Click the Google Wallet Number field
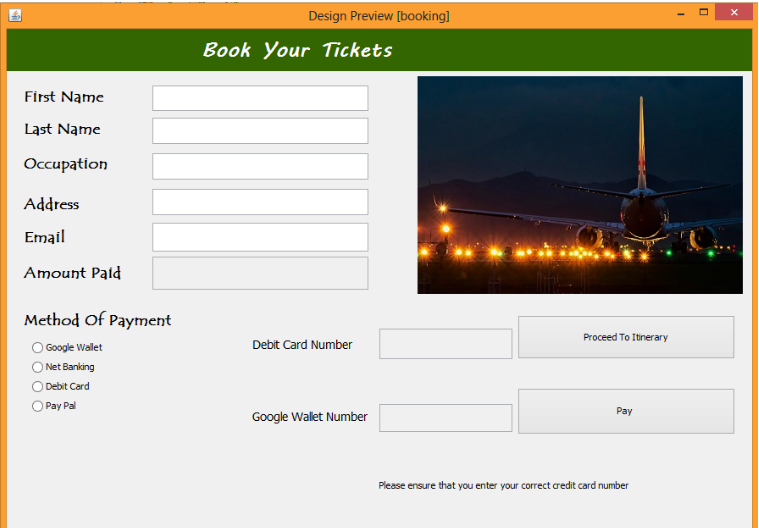This screenshot has width=759, height=528. [445, 418]
